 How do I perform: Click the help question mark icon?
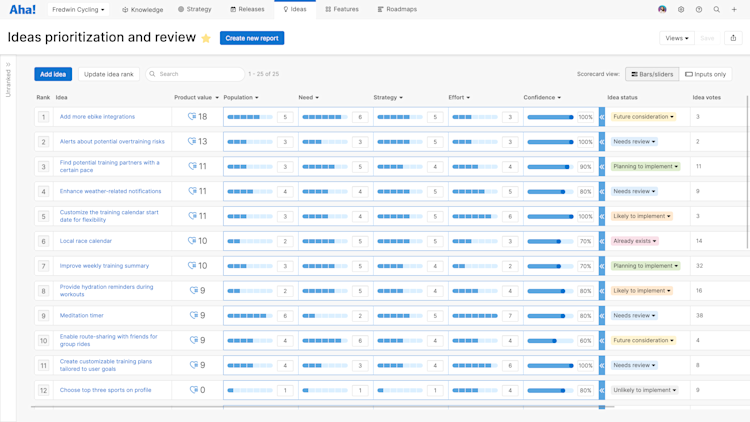click(699, 9)
